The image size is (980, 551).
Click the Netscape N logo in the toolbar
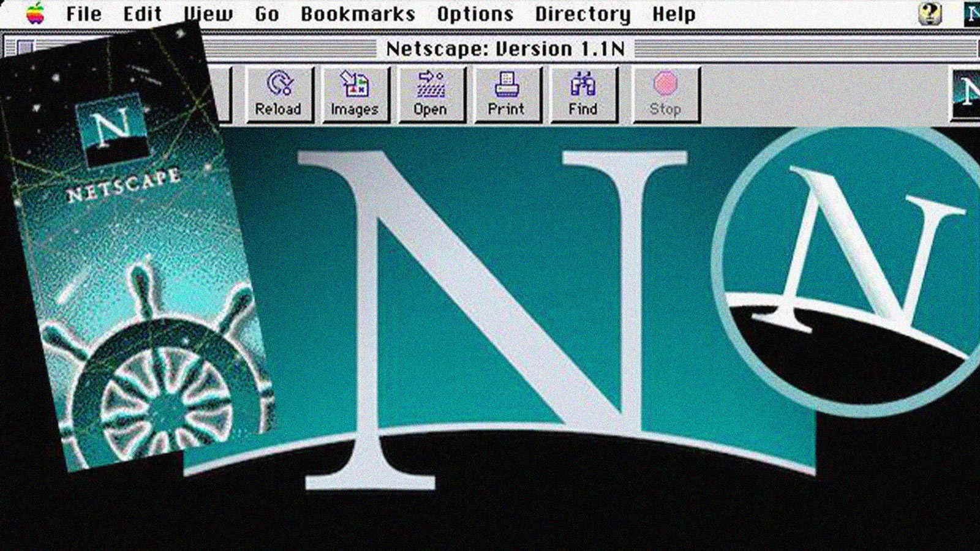(966, 94)
